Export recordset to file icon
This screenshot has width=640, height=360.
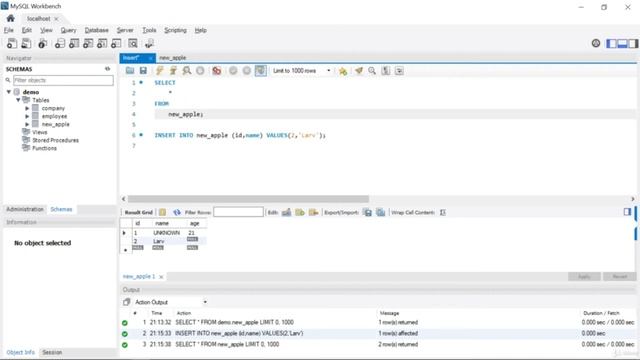tap(367, 212)
